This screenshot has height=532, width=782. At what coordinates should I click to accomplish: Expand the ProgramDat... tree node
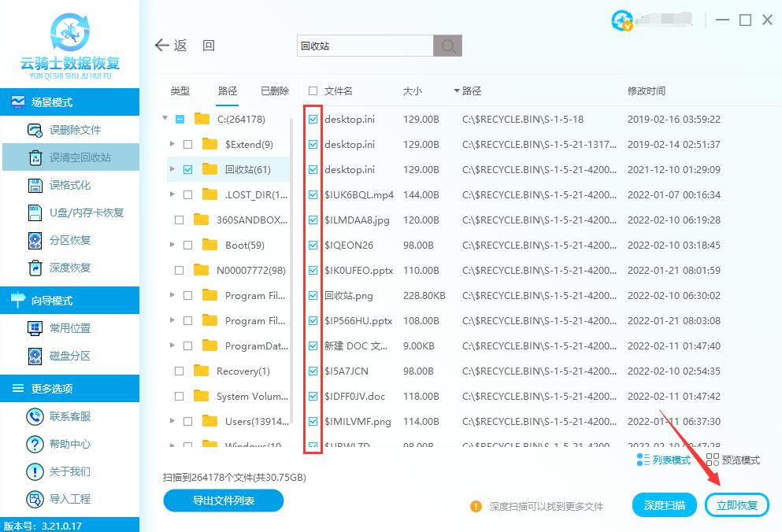172,345
